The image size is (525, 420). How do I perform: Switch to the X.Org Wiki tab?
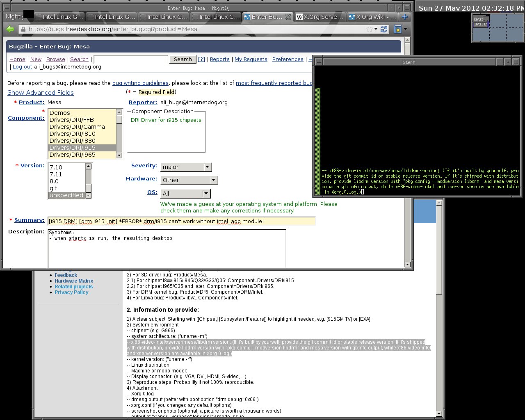(372, 17)
